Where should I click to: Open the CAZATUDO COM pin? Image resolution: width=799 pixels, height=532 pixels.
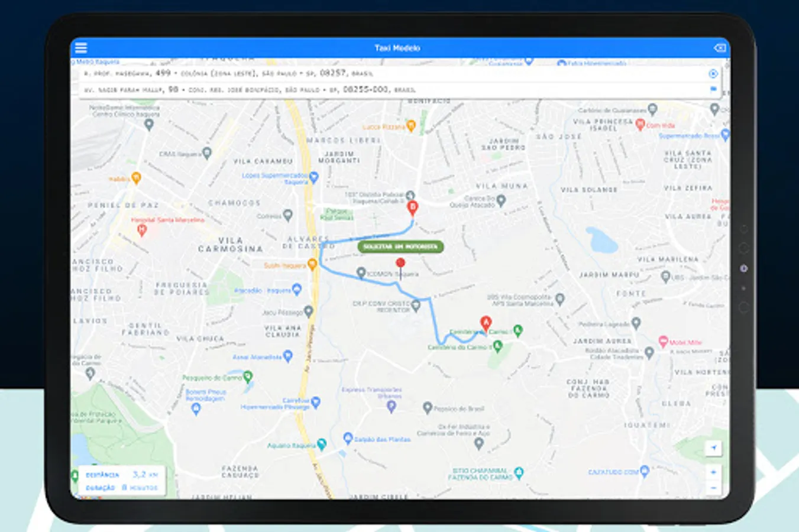[x=645, y=471]
